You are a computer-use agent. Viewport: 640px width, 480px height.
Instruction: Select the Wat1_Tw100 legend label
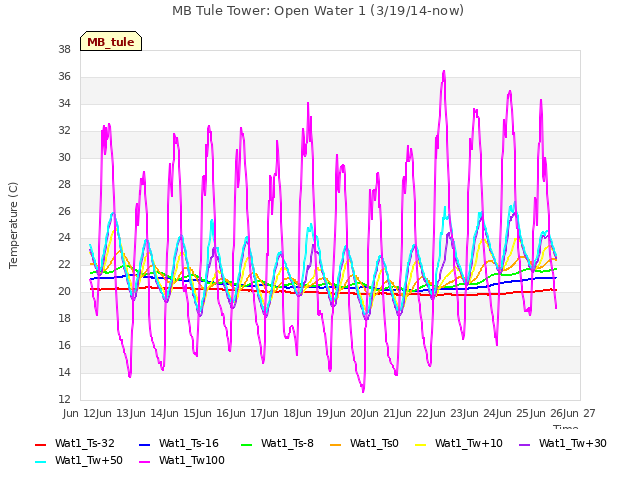[x=192, y=460]
